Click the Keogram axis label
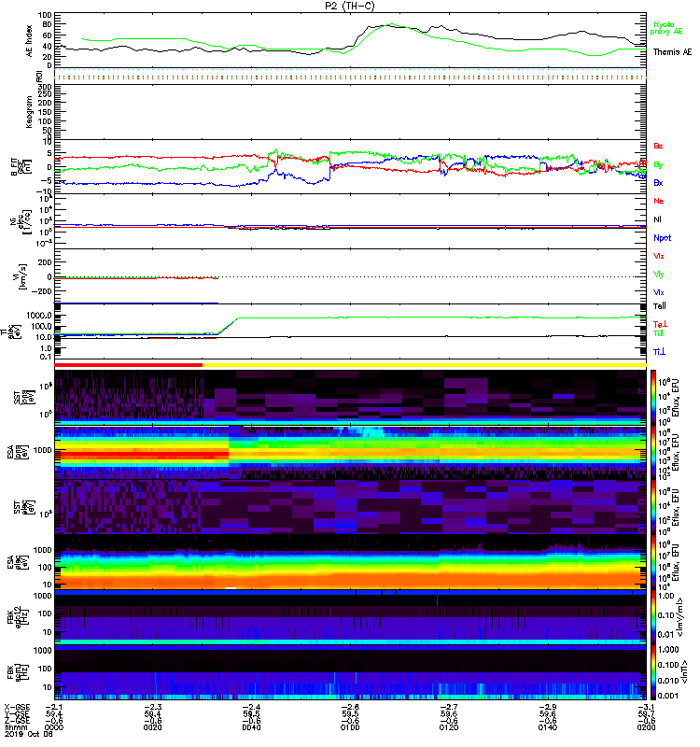Image resolution: width=700 pixels, height=747 pixels. pyautogui.click(x=29, y=112)
